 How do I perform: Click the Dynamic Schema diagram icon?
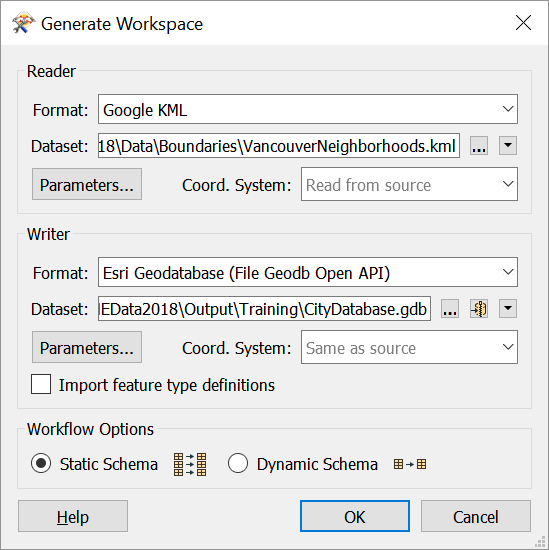[410, 464]
